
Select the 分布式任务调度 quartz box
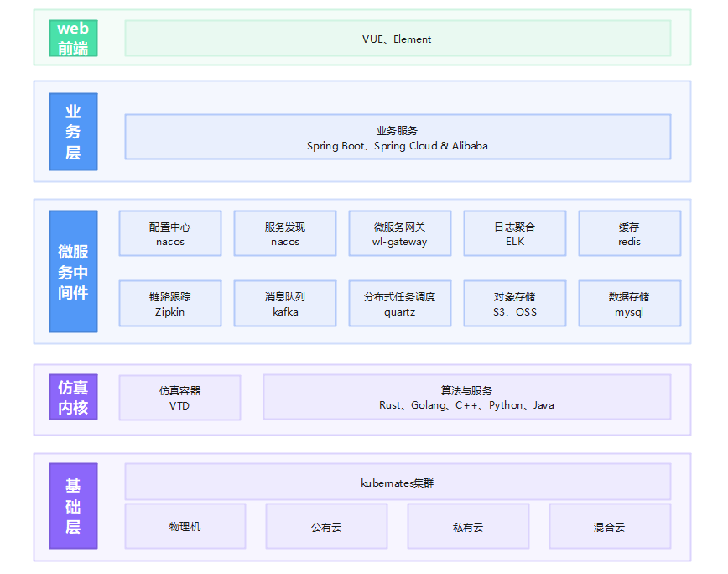[x=400, y=303]
